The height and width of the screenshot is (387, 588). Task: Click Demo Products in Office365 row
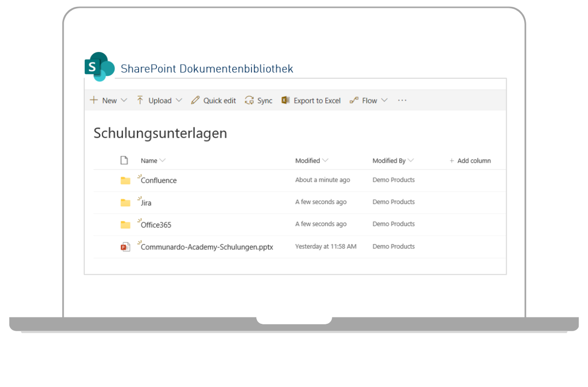(x=393, y=224)
